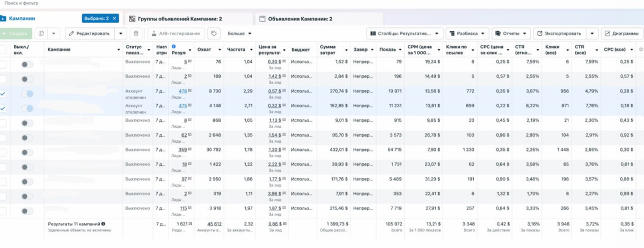
Task: Tick checkbox for campaign with reach 1 422
Action: [4, 166]
